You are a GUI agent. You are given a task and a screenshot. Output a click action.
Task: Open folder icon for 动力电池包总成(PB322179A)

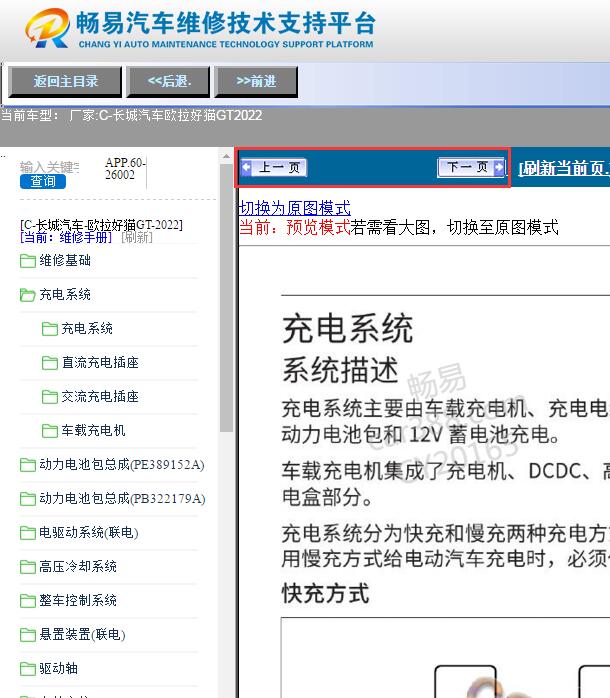point(28,499)
